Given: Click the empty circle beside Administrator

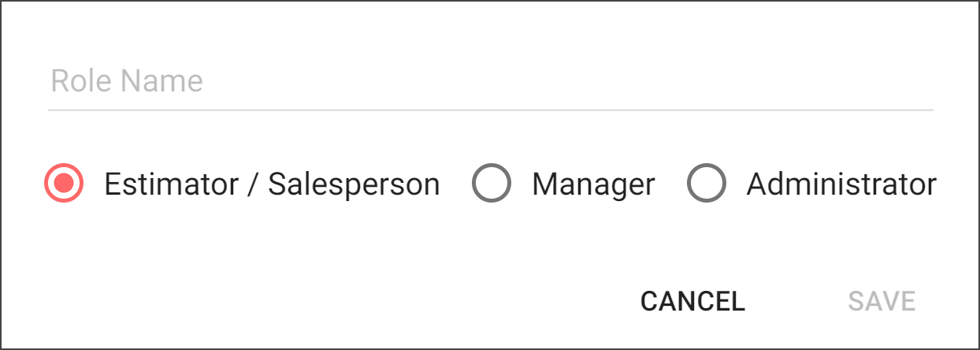Looking at the screenshot, I should tap(706, 184).
